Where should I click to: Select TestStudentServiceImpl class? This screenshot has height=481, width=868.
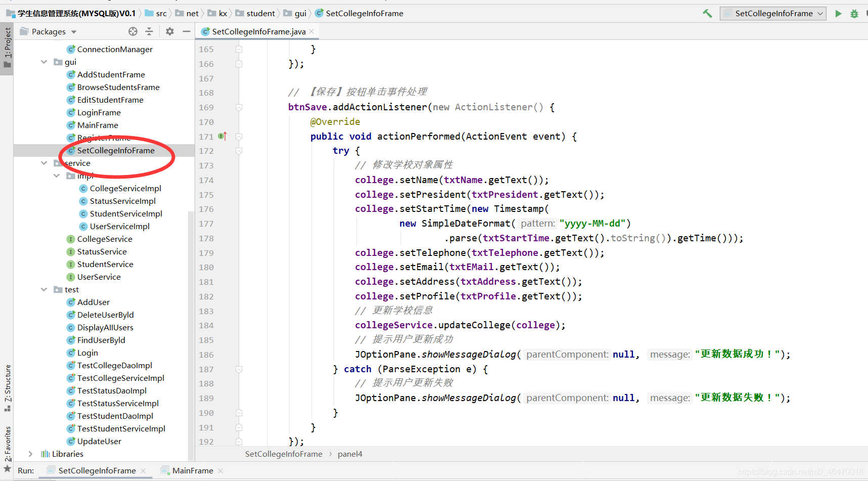click(121, 428)
